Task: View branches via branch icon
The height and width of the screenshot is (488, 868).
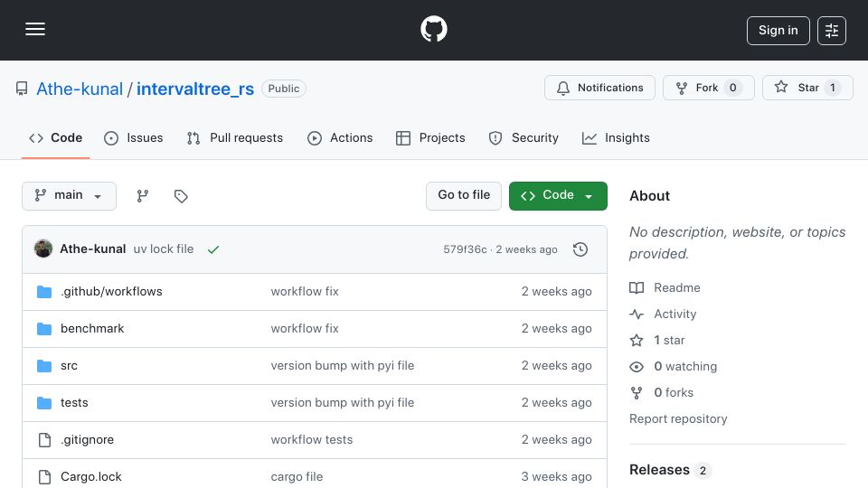Action: coord(142,196)
